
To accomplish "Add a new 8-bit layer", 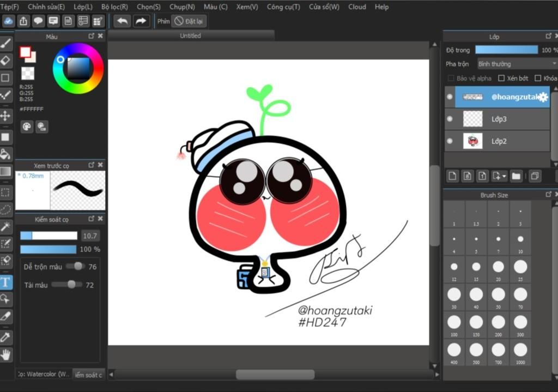I will tap(467, 176).
